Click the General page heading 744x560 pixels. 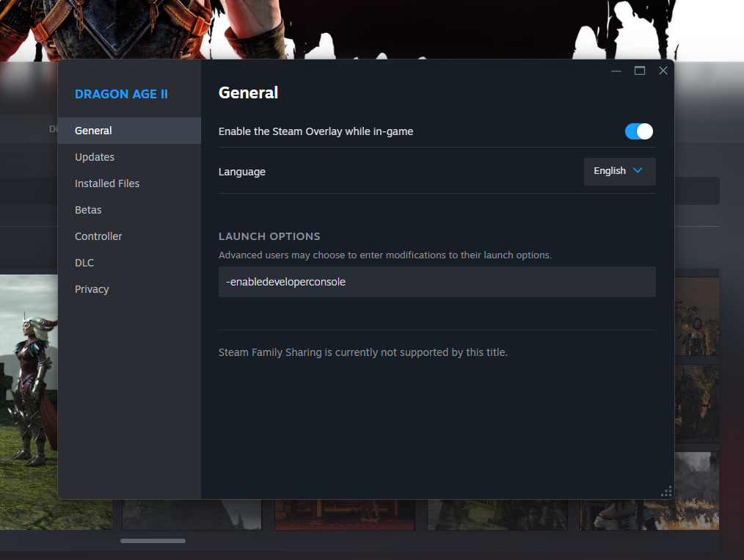click(x=248, y=92)
